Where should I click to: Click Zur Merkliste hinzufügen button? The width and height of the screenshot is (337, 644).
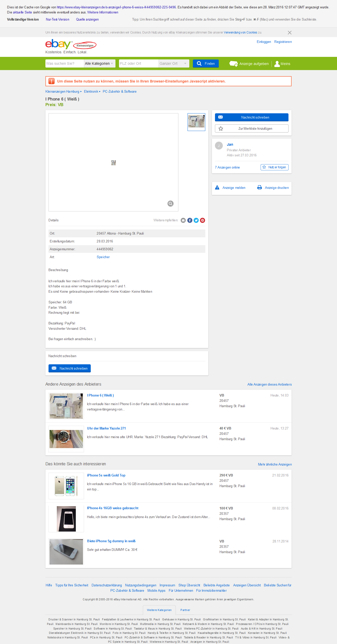tap(252, 128)
